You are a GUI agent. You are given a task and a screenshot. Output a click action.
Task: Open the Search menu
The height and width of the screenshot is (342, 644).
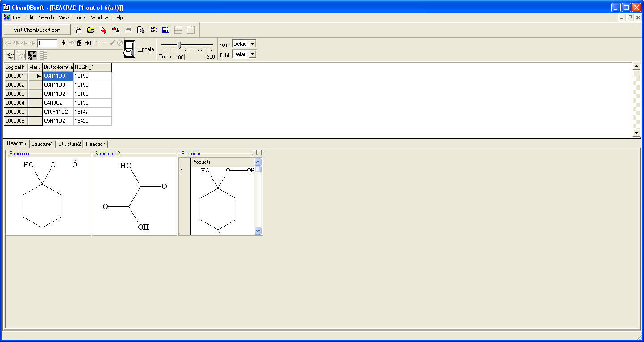click(x=46, y=17)
